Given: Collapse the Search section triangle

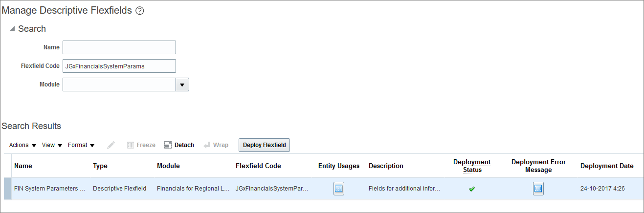Looking at the screenshot, I should point(12,29).
